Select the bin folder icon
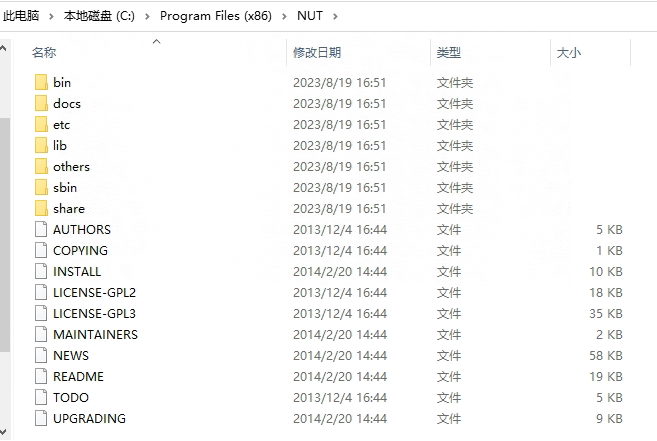The image size is (657, 441). [41, 82]
